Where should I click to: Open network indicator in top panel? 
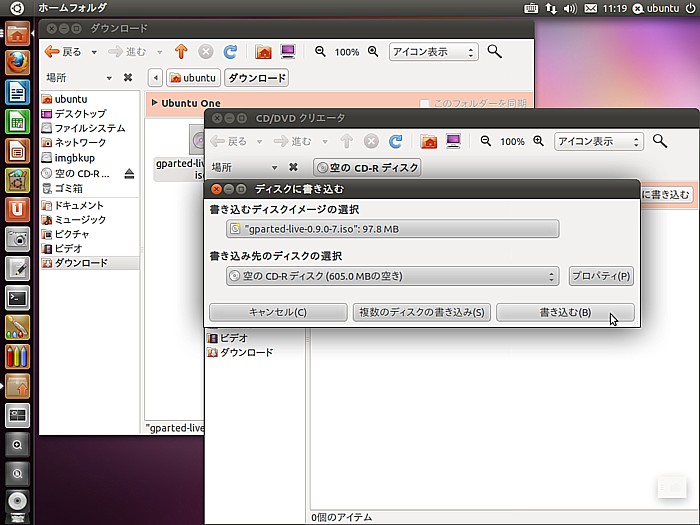551,8
